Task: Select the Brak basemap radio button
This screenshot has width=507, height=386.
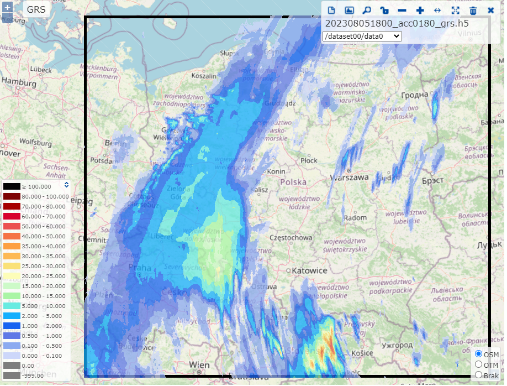Action: (x=479, y=375)
